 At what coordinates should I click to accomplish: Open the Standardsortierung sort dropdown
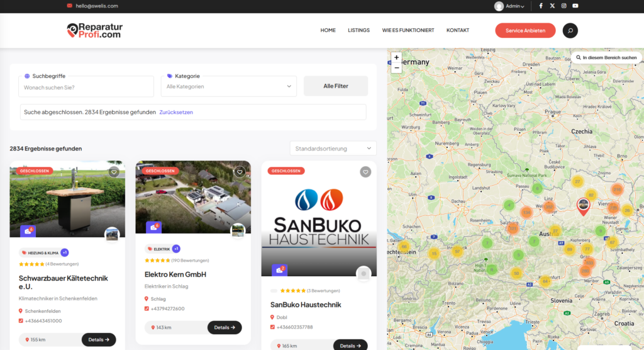333,149
